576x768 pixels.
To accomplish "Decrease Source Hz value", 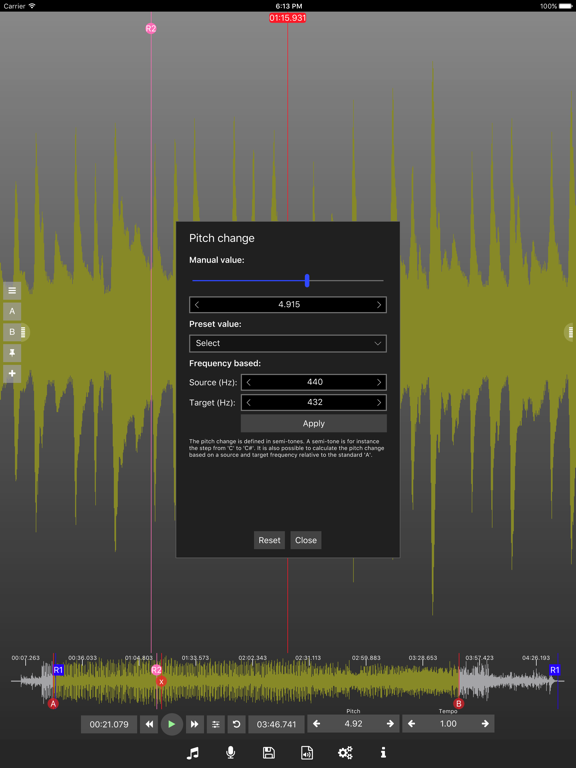I will 248,382.
